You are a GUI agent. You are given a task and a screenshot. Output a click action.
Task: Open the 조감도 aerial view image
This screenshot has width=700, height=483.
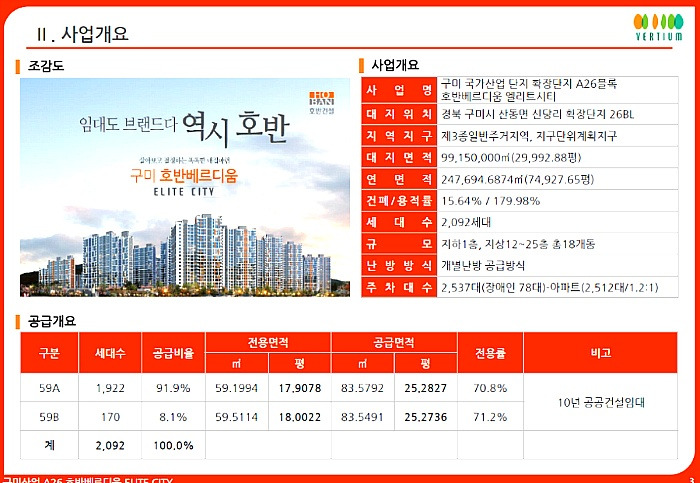click(185, 187)
